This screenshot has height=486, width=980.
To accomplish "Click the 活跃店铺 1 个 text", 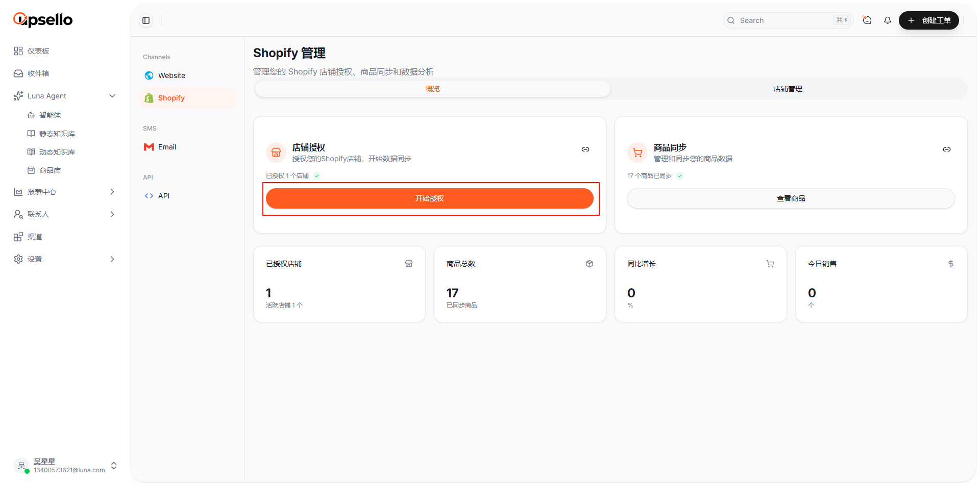I will pyautogui.click(x=284, y=305).
